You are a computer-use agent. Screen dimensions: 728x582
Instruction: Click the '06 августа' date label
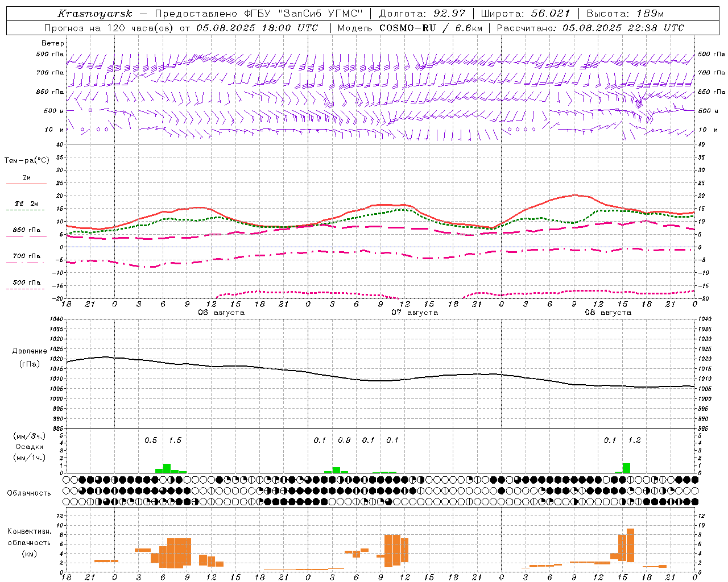[x=221, y=313]
